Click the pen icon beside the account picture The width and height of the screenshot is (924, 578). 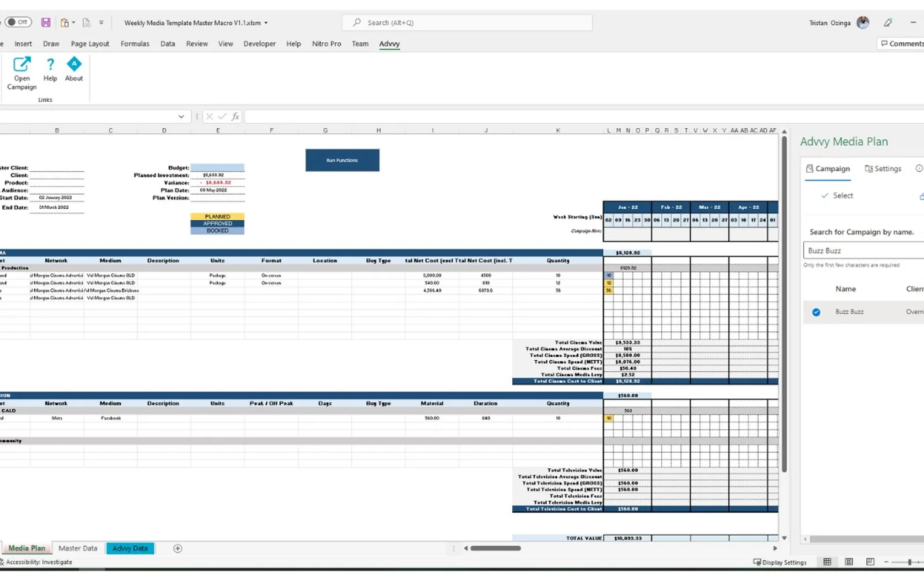point(888,23)
